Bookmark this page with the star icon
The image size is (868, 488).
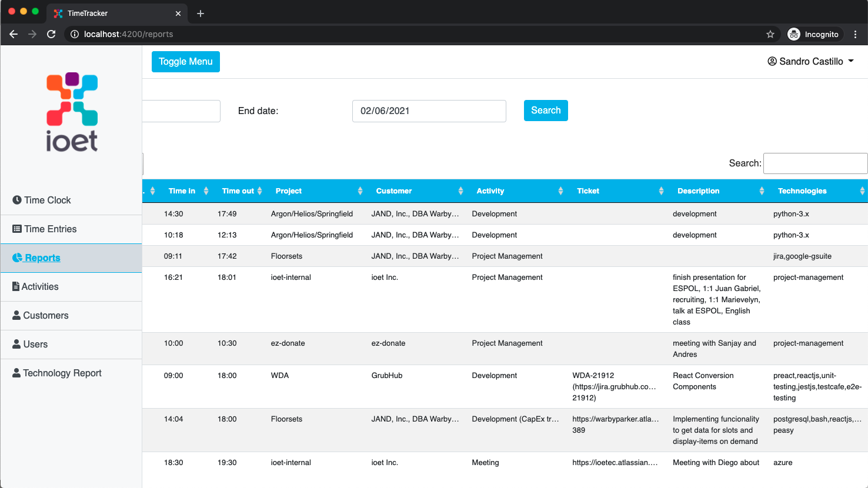pos(770,34)
